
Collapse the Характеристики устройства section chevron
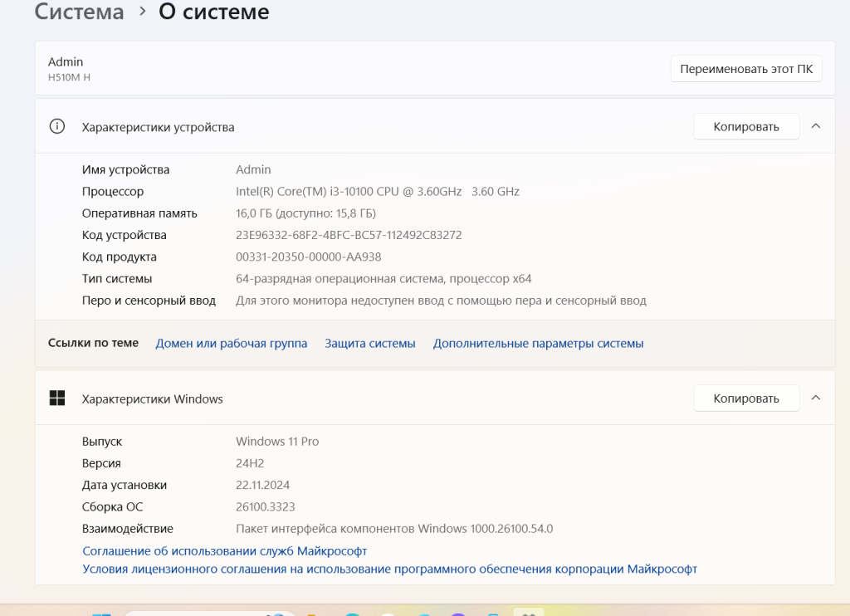(x=815, y=126)
